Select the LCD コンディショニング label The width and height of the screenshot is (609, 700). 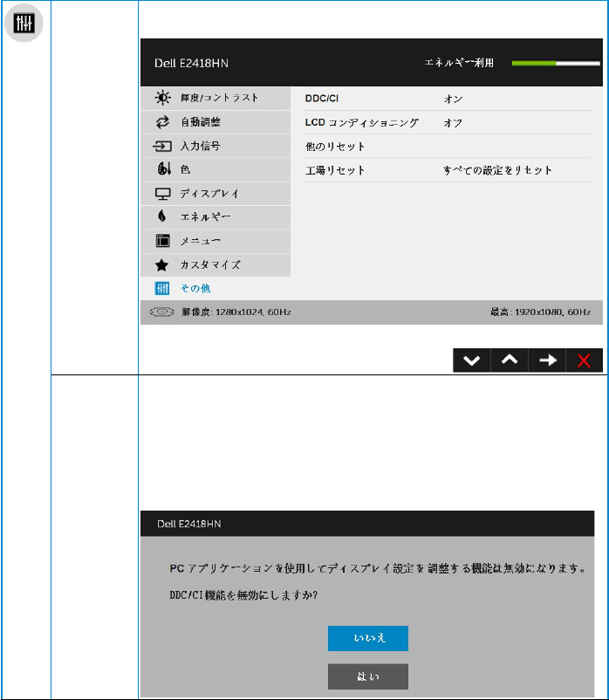coord(362,123)
